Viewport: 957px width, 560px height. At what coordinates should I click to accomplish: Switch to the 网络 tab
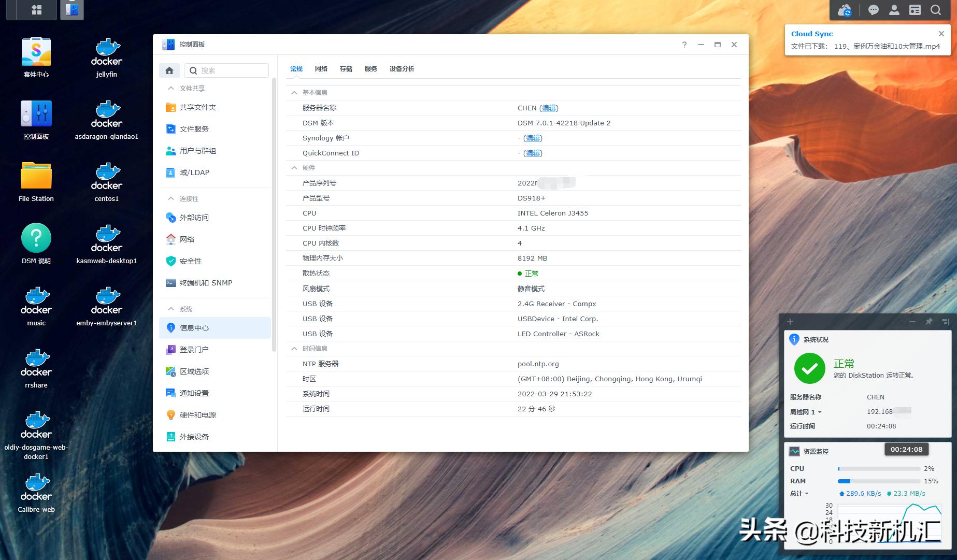point(321,68)
